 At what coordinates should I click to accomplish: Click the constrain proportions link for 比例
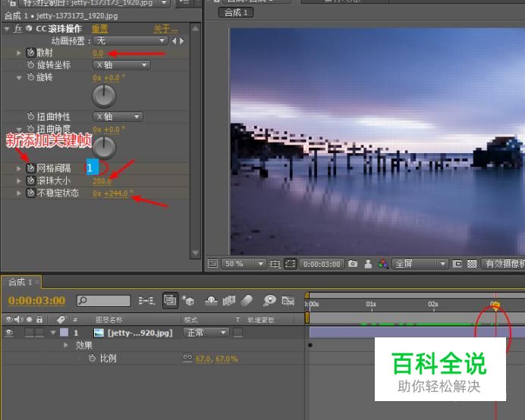[x=187, y=358]
